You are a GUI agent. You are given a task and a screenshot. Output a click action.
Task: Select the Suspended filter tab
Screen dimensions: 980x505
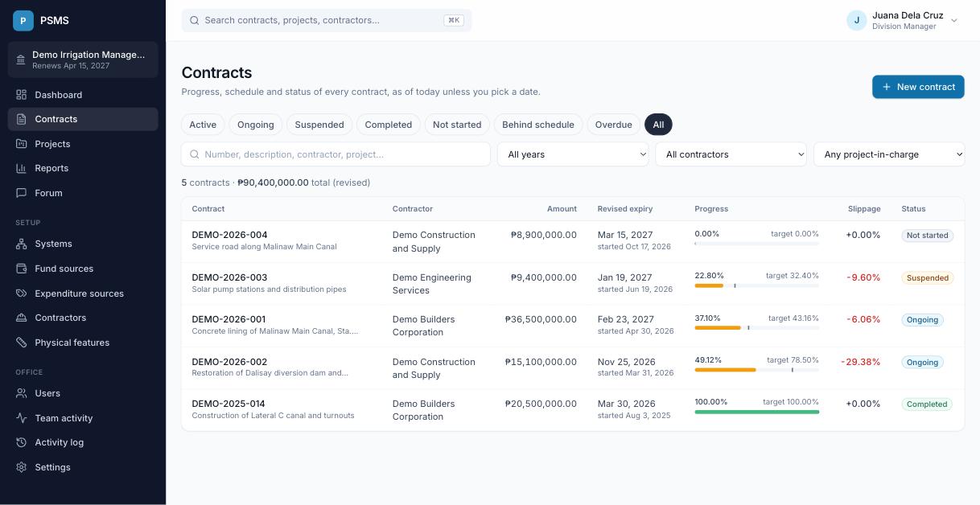click(319, 125)
